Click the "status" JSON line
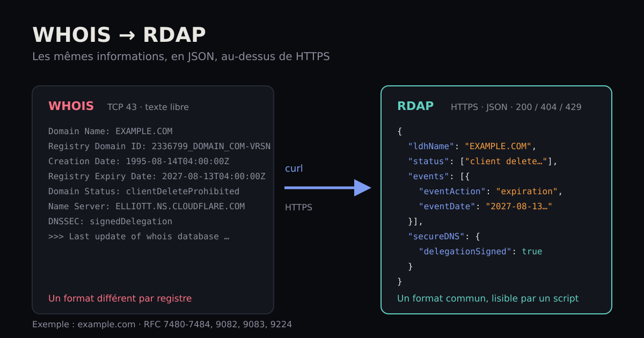Viewport: 644px width, 338px height. (483, 161)
